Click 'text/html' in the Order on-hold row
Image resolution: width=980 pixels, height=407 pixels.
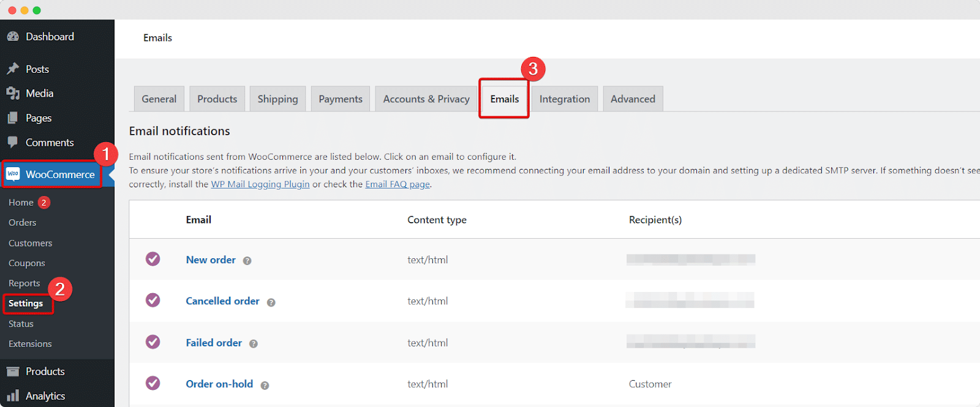click(428, 384)
